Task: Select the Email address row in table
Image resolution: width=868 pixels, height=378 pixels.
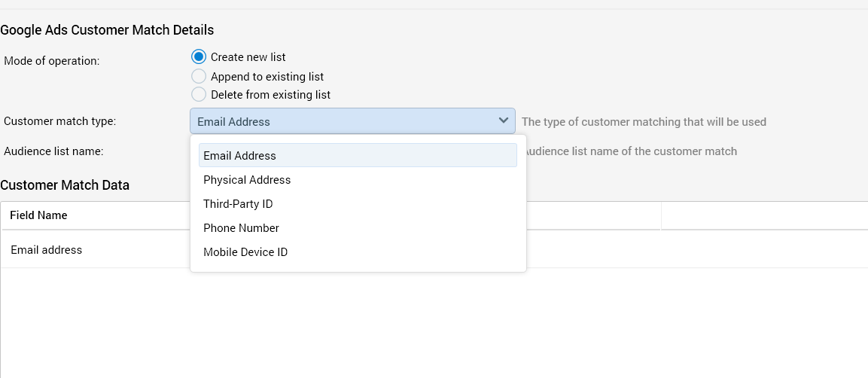Action: [x=47, y=250]
